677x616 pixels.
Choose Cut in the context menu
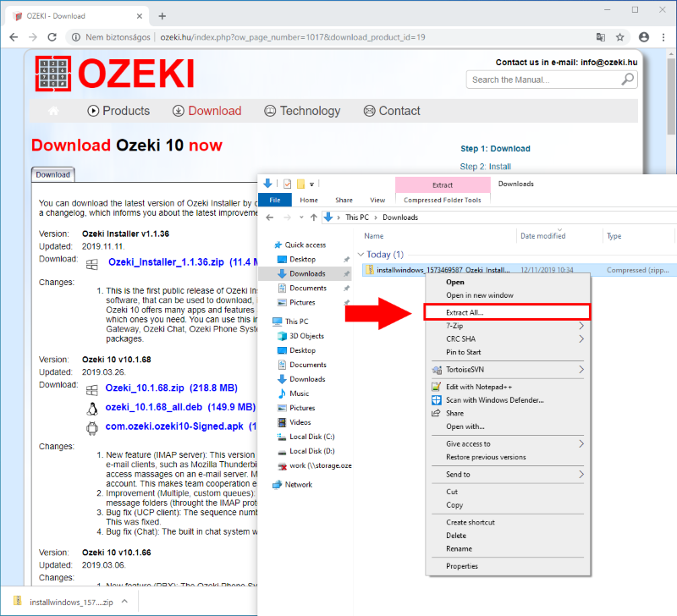[x=508, y=492]
